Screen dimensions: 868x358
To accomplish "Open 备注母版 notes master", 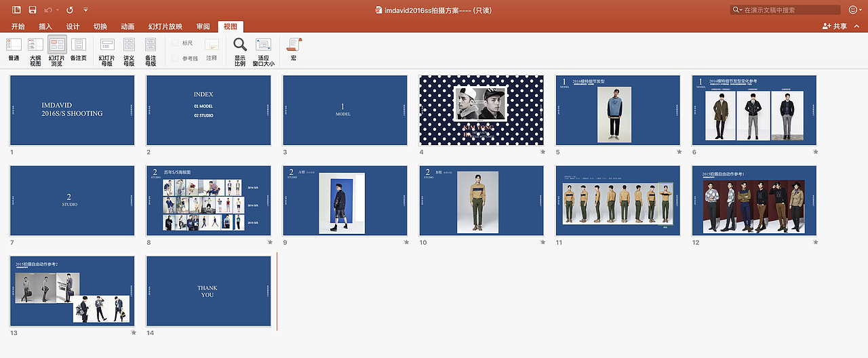I will pos(151,52).
